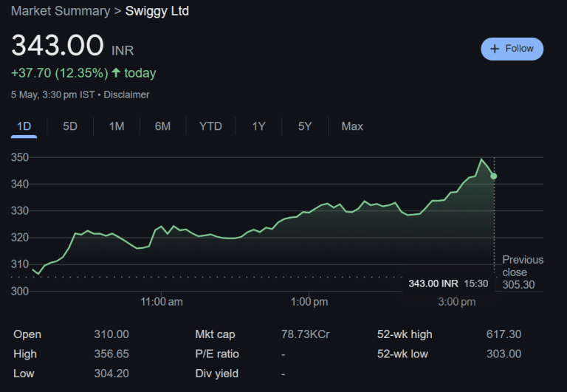567x392 pixels.
Task: Open the Market Summary breadcrumb link
Action: pyautogui.click(x=61, y=11)
